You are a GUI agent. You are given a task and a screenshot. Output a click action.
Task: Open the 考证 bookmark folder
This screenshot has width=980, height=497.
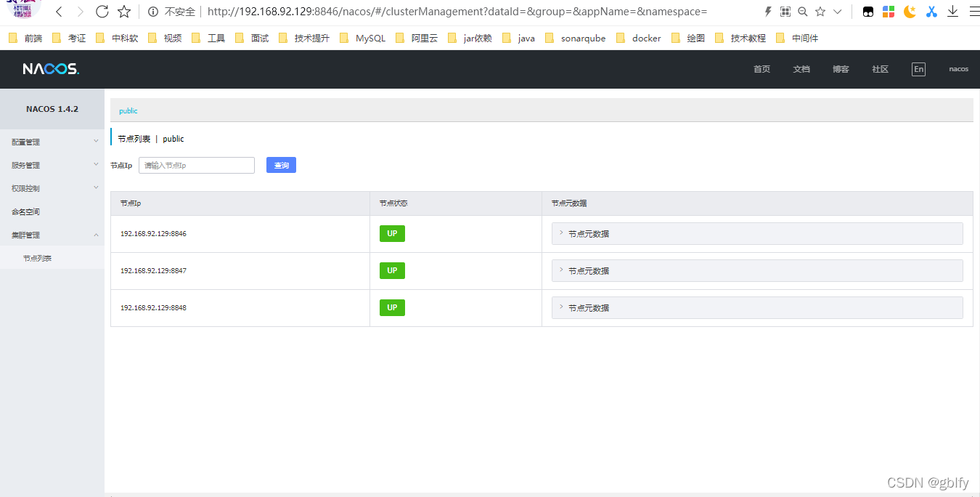click(69, 38)
